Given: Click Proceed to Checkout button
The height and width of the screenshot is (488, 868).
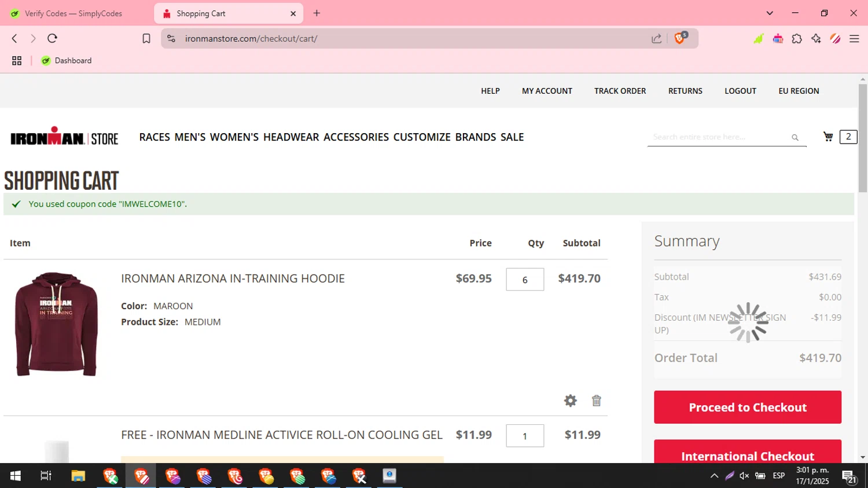Looking at the screenshot, I should click(x=748, y=407).
